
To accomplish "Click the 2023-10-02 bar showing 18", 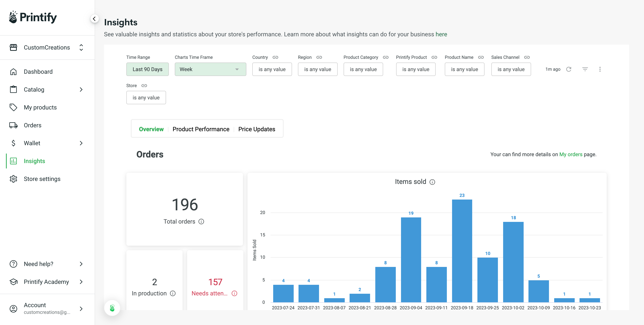I will point(513,262).
